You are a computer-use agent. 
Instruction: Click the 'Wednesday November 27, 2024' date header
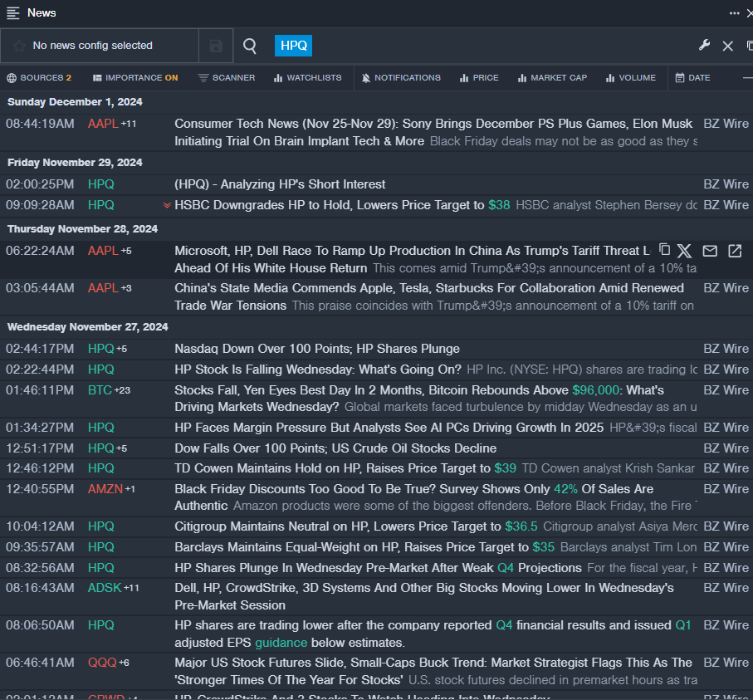[88, 326]
